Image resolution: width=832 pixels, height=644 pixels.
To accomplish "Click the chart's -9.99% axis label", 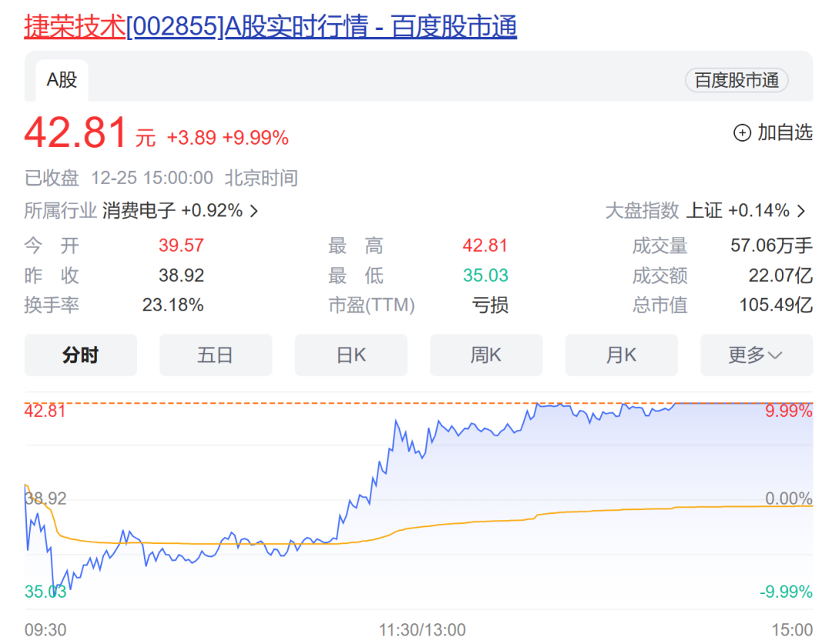I will pos(787,592).
